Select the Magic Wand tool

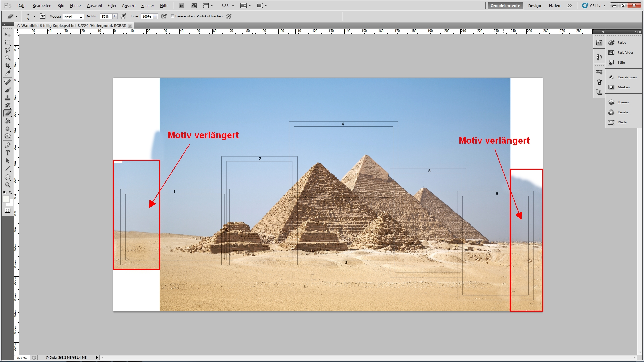tap(8, 58)
